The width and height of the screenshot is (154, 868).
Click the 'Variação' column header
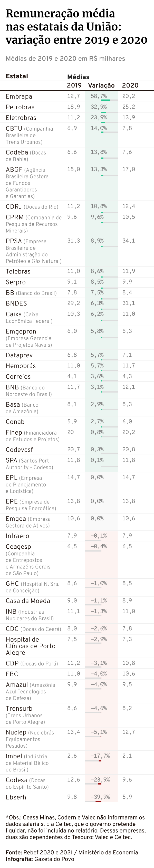tap(101, 85)
